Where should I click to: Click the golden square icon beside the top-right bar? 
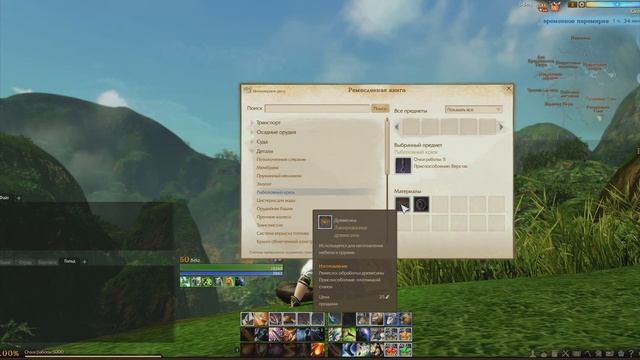pos(573,4)
